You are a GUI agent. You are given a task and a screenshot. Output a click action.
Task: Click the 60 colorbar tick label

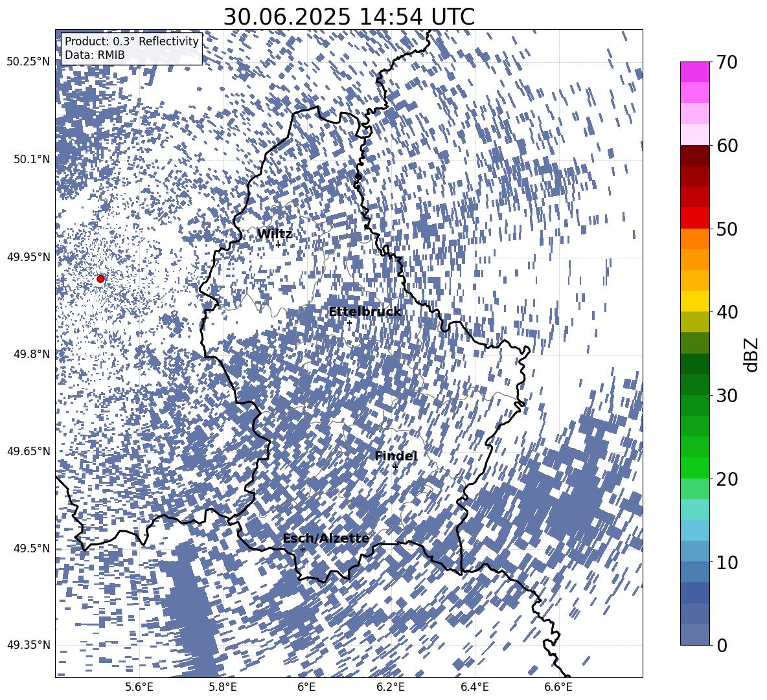click(x=727, y=146)
